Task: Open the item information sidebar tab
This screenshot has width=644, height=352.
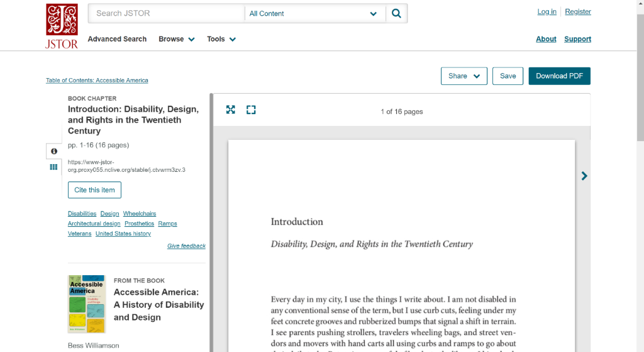Action: point(54,151)
